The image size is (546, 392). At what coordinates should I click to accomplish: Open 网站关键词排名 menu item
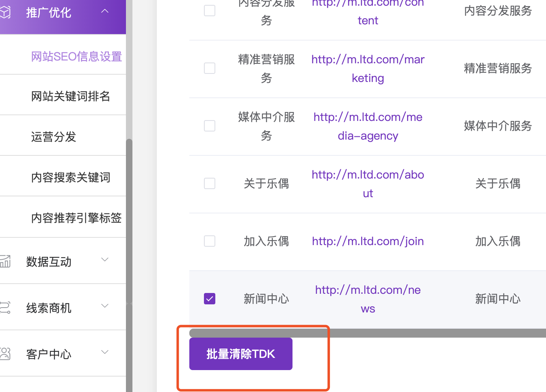pyautogui.click(x=71, y=96)
